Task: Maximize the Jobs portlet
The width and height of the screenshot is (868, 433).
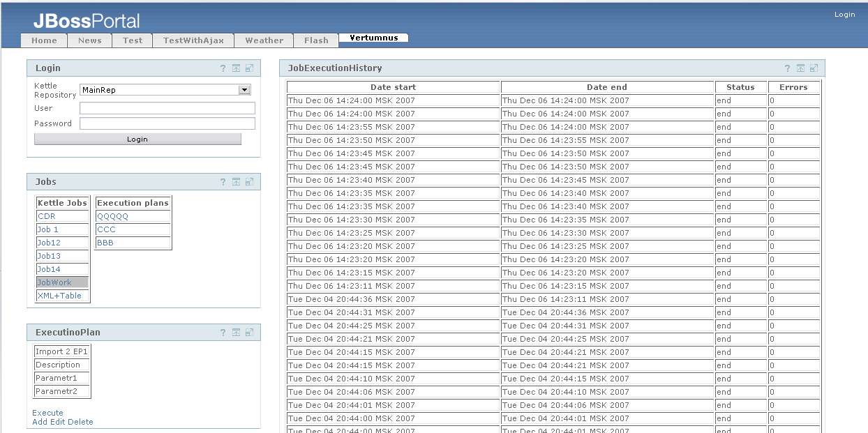Action: pos(249,182)
